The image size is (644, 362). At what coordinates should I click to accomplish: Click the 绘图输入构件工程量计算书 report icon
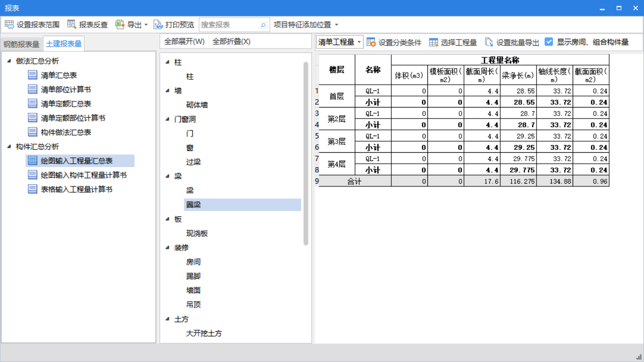pos(32,175)
